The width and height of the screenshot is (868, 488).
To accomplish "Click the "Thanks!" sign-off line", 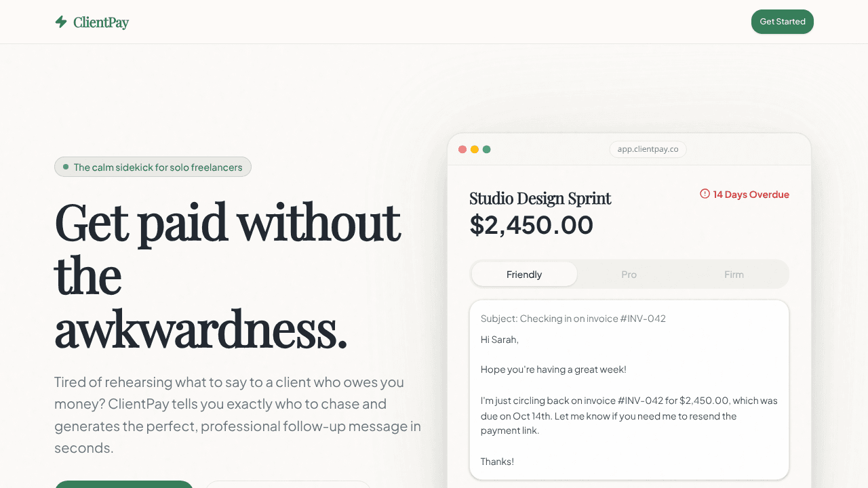I will [x=497, y=462].
